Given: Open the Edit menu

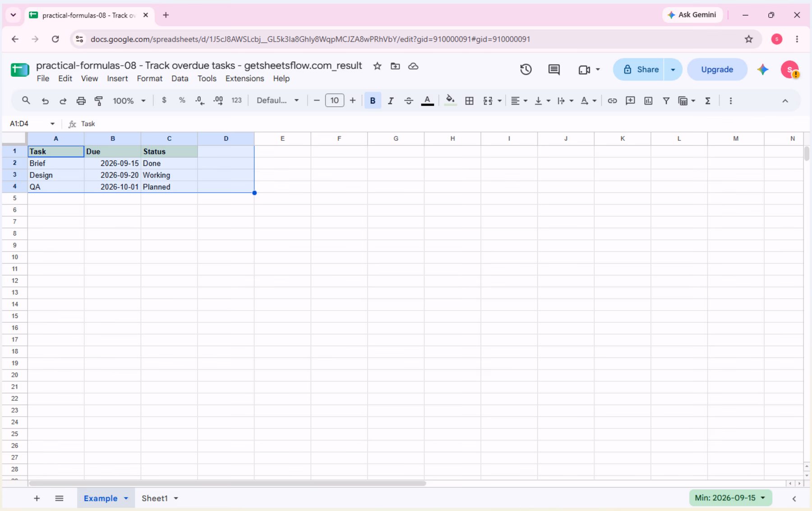Looking at the screenshot, I should tap(65, 79).
